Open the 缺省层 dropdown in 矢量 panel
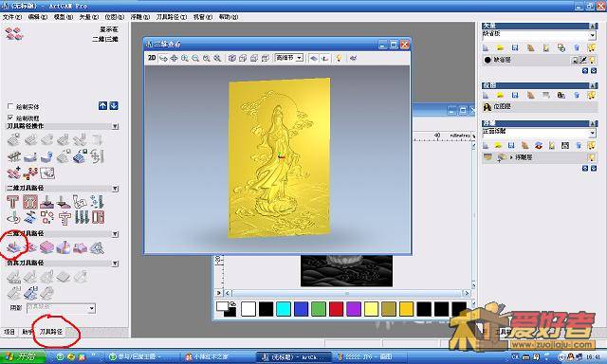The image size is (607, 364). click(592, 36)
